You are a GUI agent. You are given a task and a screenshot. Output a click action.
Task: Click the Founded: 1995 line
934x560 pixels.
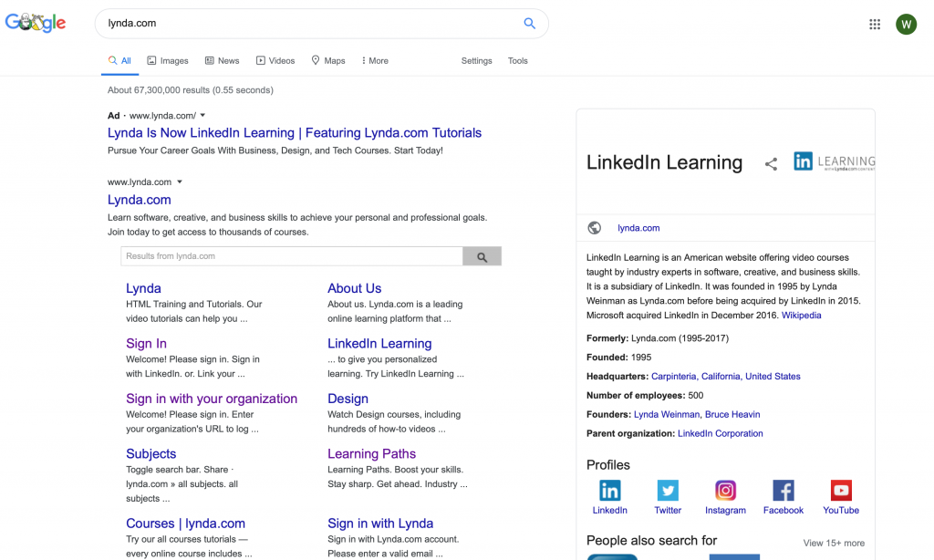click(x=618, y=358)
